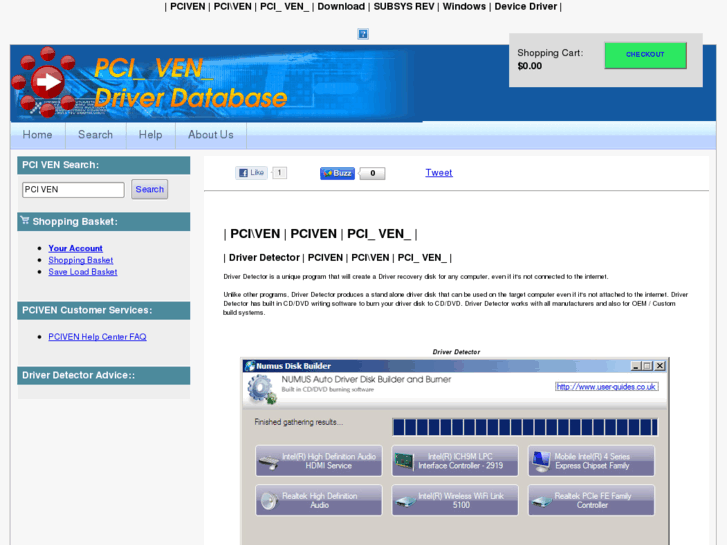Click the Numus Disk Builder gear icon
The width and height of the screenshot is (727, 545).
(261, 389)
